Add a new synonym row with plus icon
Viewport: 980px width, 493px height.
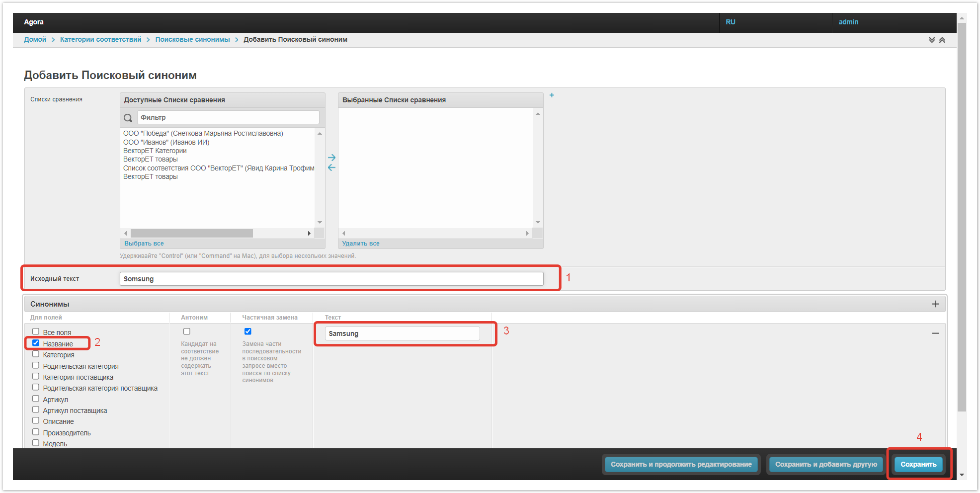pyautogui.click(x=935, y=304)
